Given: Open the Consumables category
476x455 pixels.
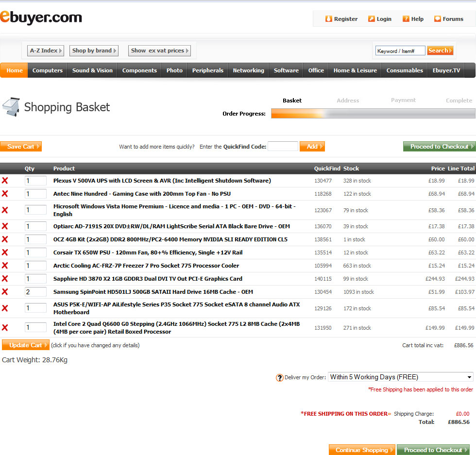Looking at the screenshot, I should point(404,70).
